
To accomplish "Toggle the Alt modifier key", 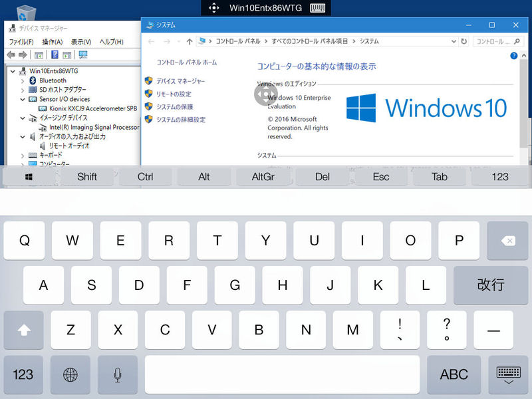I will [x=204, y=177].
